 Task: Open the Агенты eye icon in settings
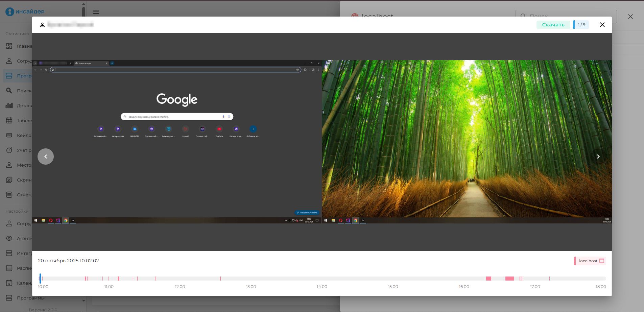point(9,238)
